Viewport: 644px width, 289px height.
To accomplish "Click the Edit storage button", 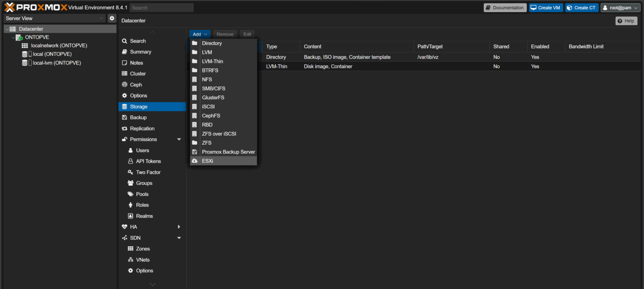I will 247,34.
